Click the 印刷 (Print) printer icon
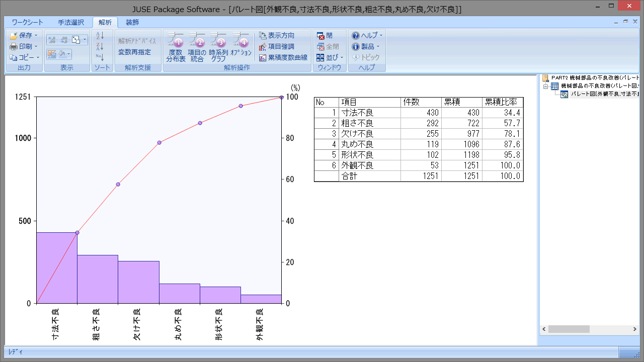 coord(14,47)
